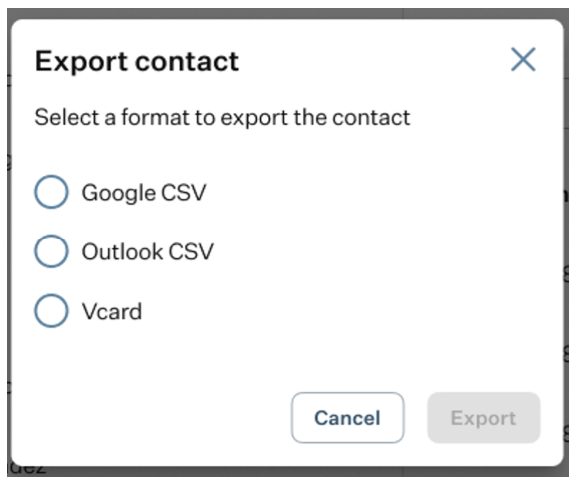Close the Export contact dialog with X
Viewport: 575px width, 480px height.
(523, 59)
